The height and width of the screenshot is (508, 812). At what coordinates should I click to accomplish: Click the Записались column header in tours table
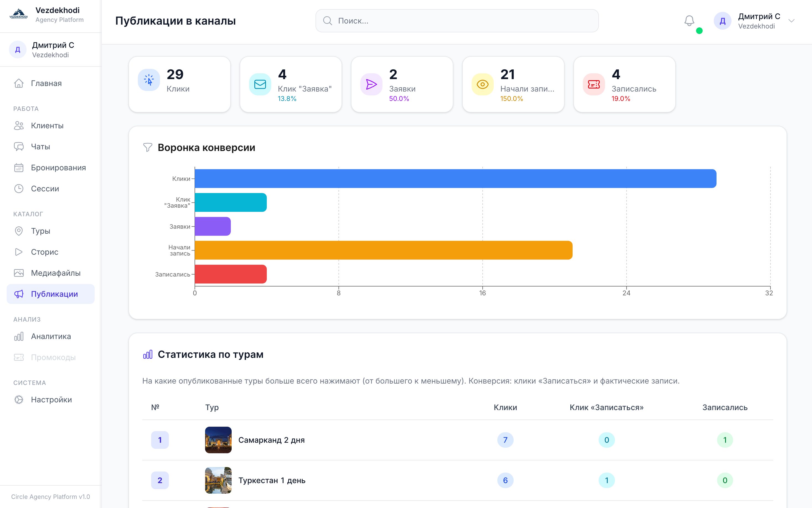coord(725,408)
